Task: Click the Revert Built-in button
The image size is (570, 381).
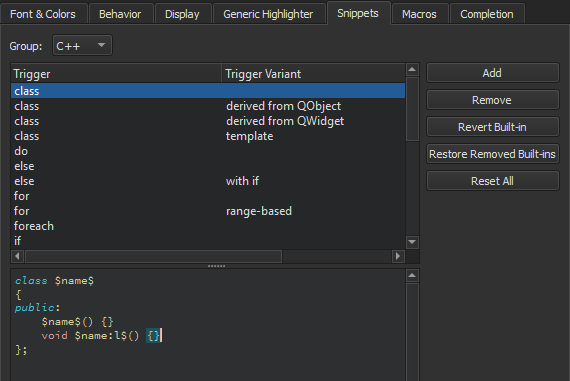Action: click(x=492, y=127)
